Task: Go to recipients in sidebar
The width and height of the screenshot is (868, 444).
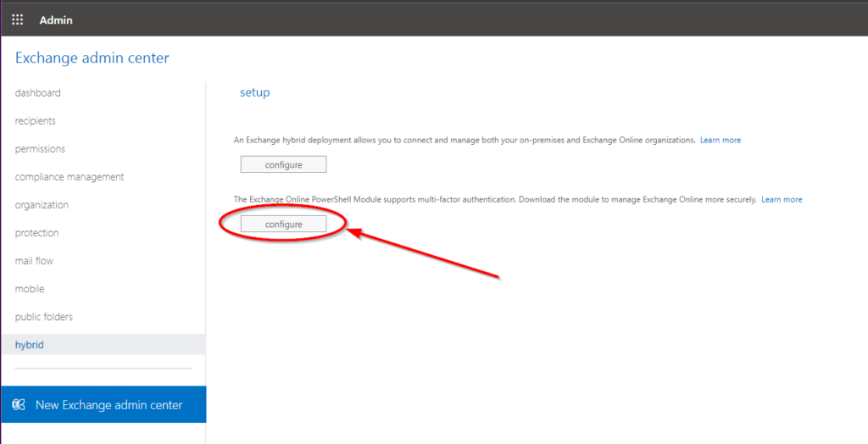Action: coord(36,120)
